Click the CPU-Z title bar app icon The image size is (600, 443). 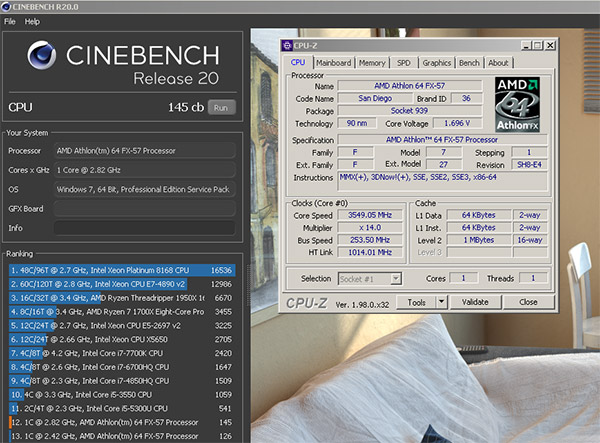click(287, 46)
